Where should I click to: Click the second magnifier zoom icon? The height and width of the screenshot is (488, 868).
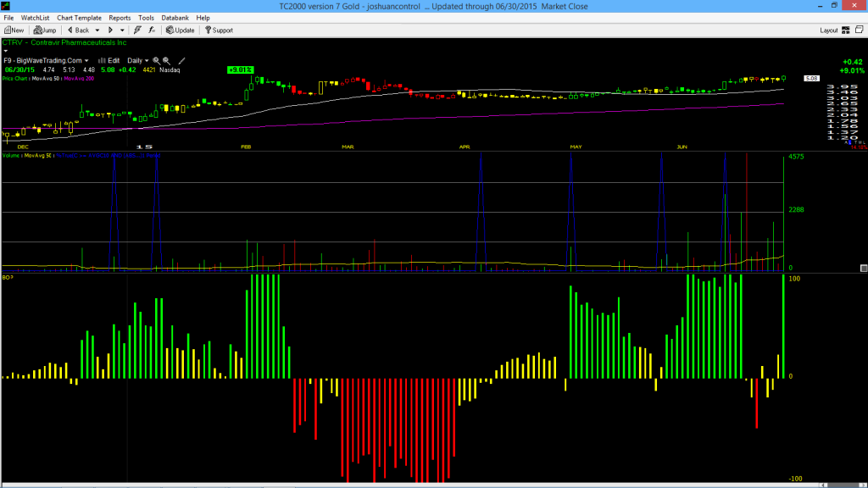pyautogui.click(x=166, y=61)
